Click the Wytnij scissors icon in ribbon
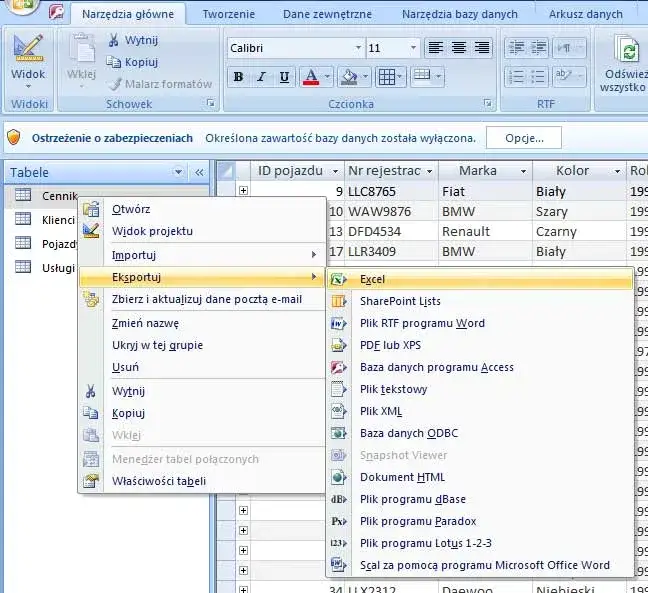The height and width of the screenshot is (593, 648). pos(114,40)
